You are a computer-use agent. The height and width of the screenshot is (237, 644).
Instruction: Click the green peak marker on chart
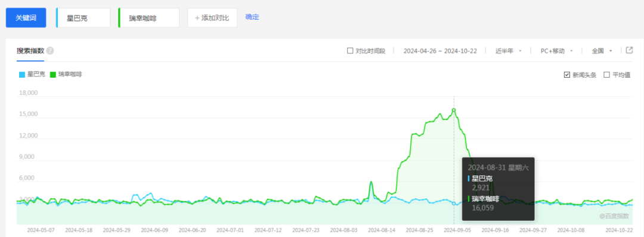pyautogui.click(x=454, y=110)
